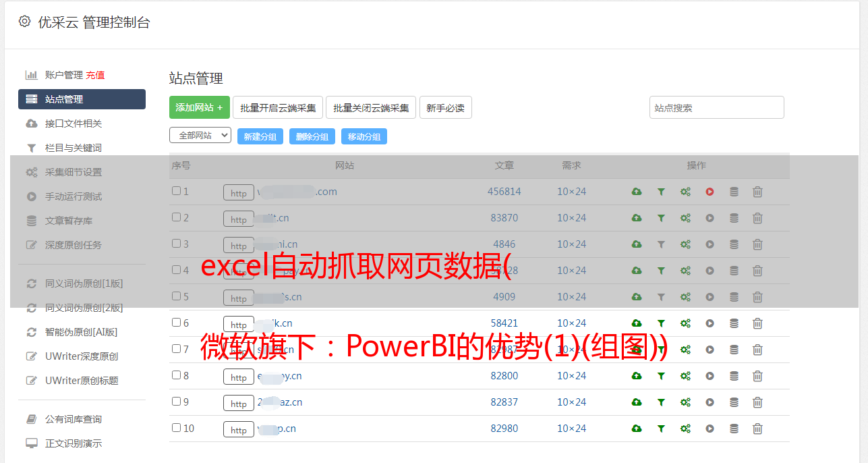Click the 新建分组 button

260,136
